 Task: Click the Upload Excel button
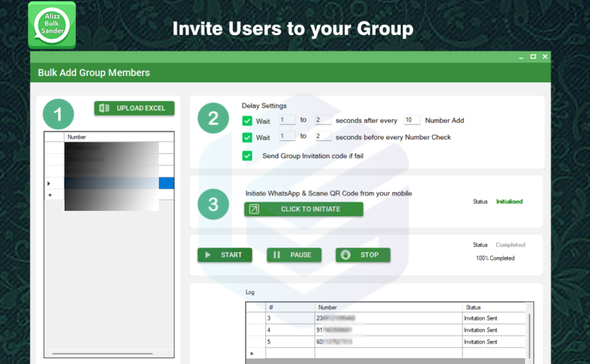click(x=134, y=108)
